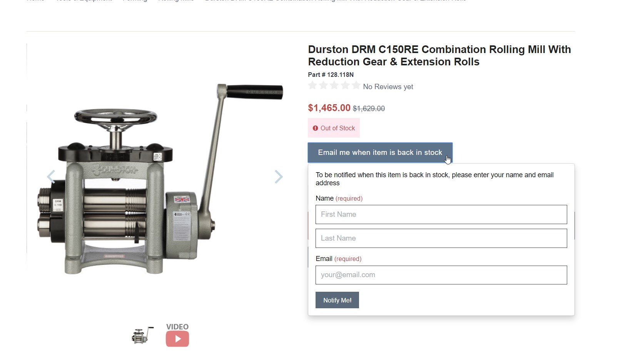This screenshot has width=628, height=364.
Task: Advance to next product image with right chevron
Action: pos(279,177)
